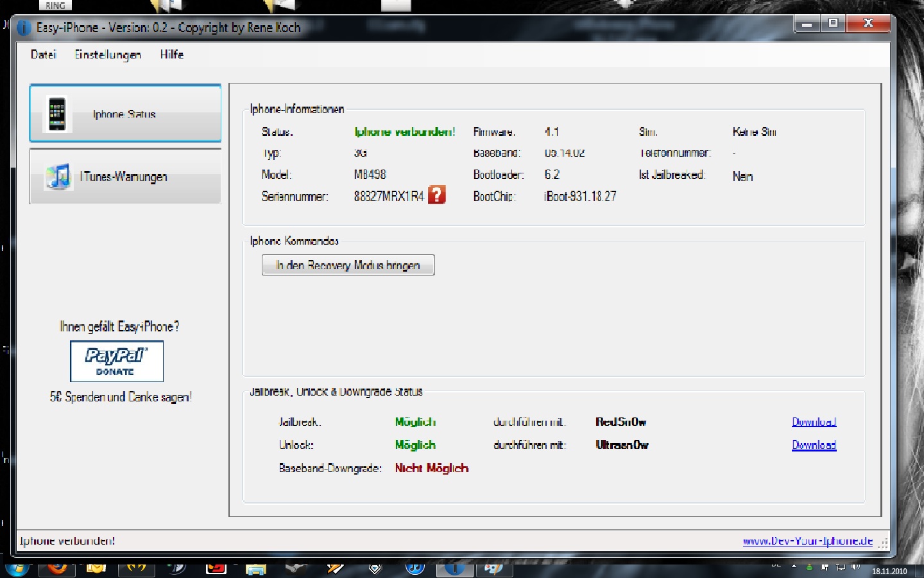Screen dimensions: 924x578
Task: Switch to the ITunes-Warnungen section
Action: [x=125, y=177]
